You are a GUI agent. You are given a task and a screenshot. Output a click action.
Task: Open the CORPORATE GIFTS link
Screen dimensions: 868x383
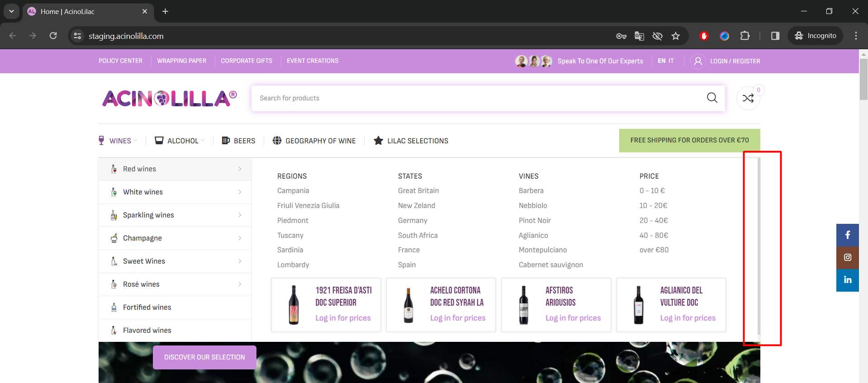(x=247, y=61)
